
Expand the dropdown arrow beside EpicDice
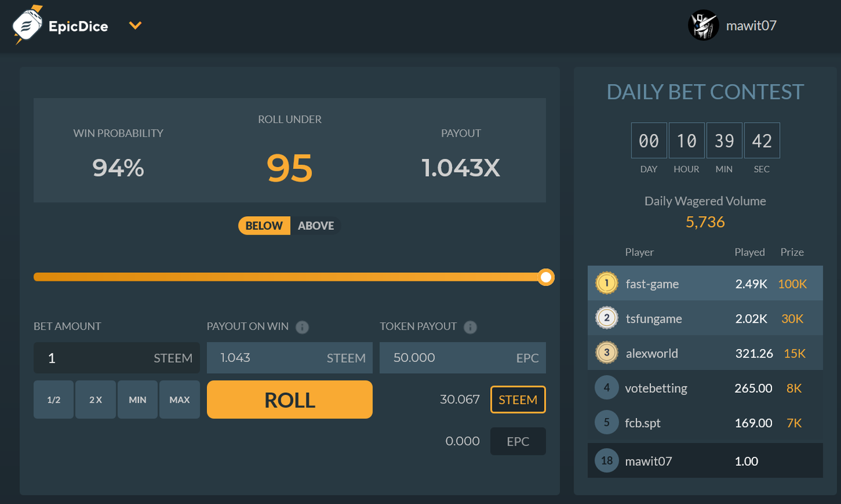pos(135,26)
